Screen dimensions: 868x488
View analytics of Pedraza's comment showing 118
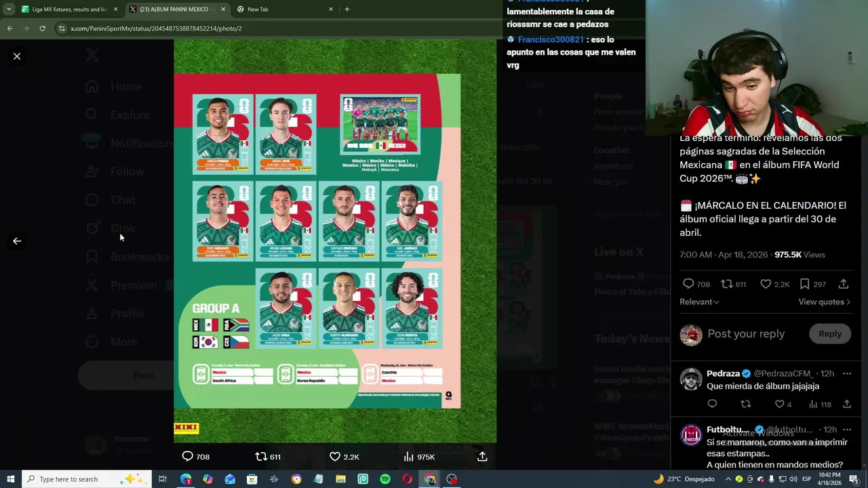click(x=820, y=404)
